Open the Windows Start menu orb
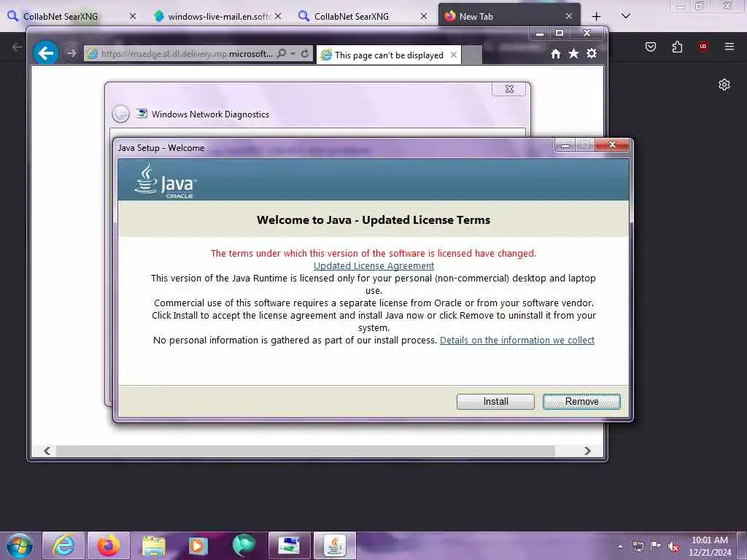 (x=20, y=546)
